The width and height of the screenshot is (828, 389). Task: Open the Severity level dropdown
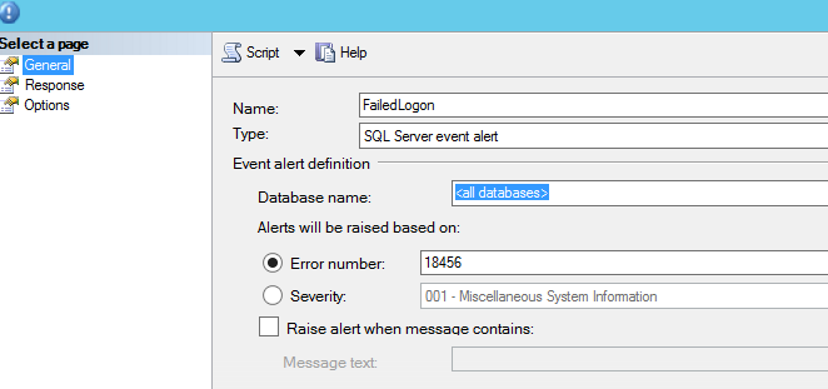pyautogui.click(x=624, y=296)
